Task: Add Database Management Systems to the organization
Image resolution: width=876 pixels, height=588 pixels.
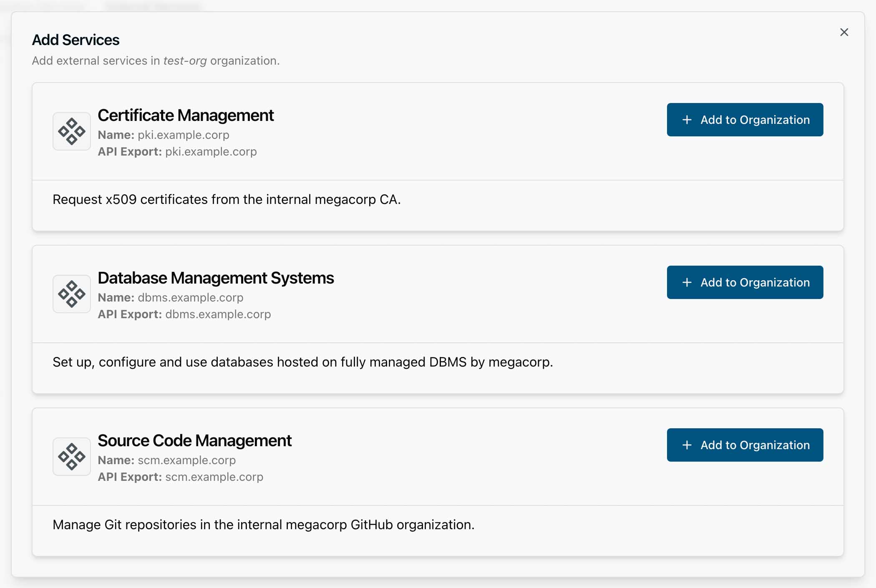Action: pyautogui.click(x=745, y=282)
